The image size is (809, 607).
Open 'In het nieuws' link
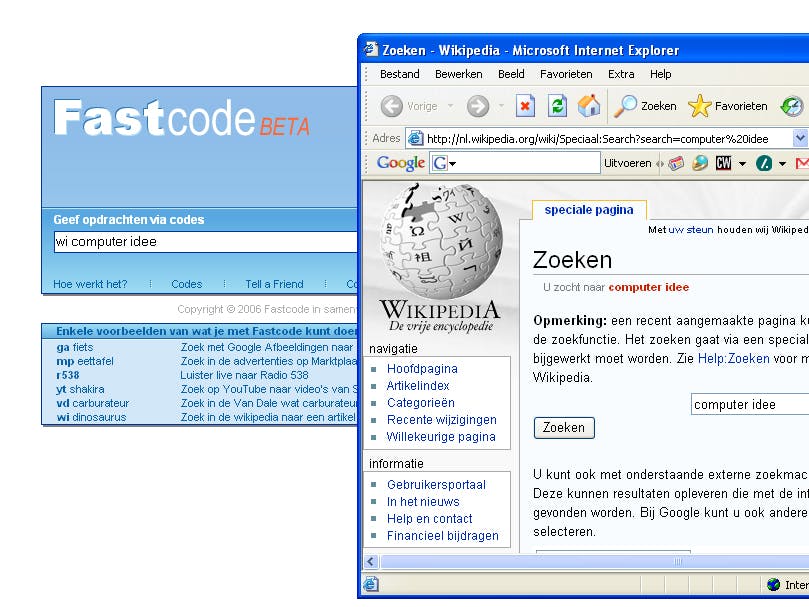pos(423,502)
